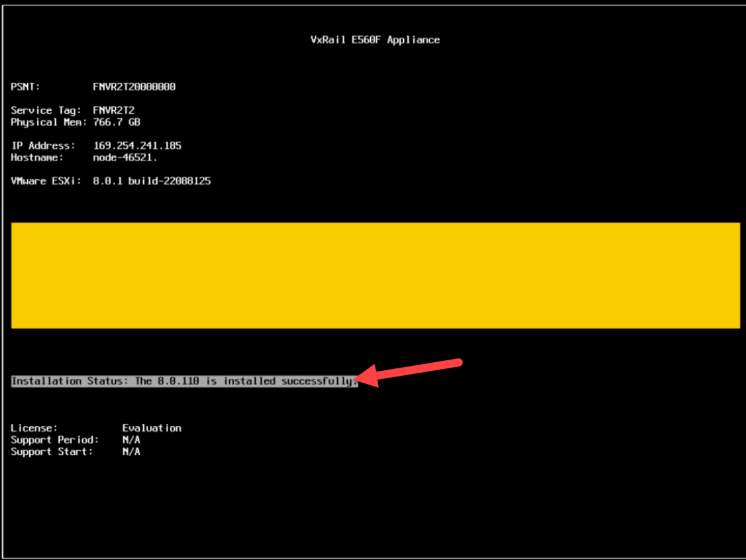Click the IP address 169.254.241.185
Image resolution: width=746 pixels, height=560 pixels.
(x=137, y=145)
